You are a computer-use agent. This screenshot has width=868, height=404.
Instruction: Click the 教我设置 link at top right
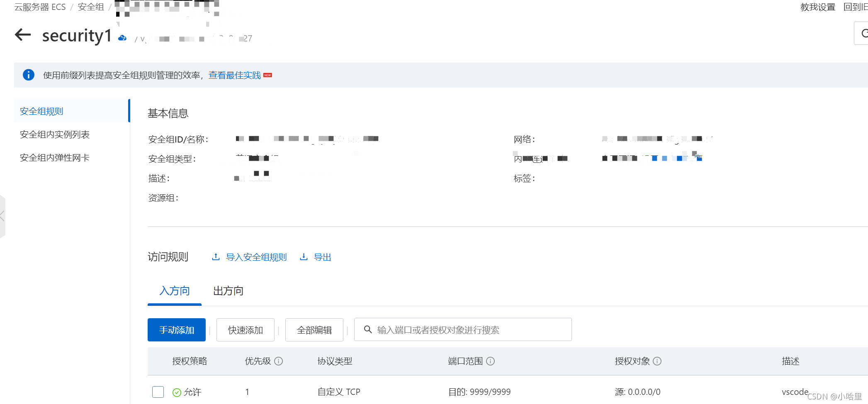(817, 7)
